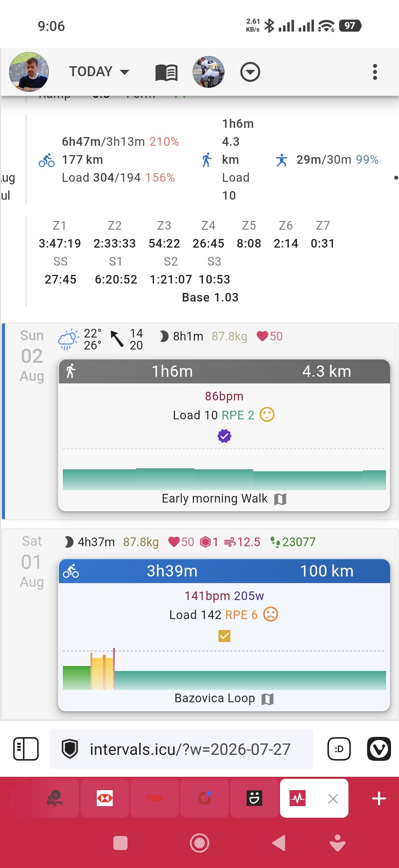This screenshot has width=399, height=868.
Task: Open map icon beside Bazovica Loop
Action: 267,699
